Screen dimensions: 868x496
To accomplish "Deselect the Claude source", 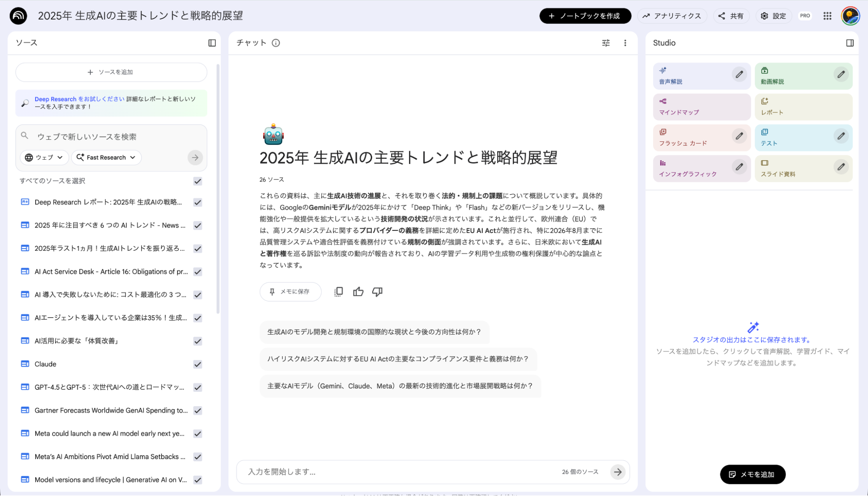I will [x=198, y=364].
